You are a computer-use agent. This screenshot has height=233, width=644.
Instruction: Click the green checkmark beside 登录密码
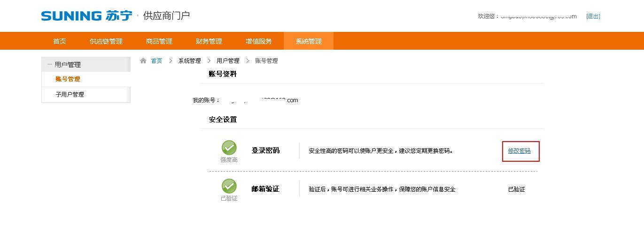point(229,148)
